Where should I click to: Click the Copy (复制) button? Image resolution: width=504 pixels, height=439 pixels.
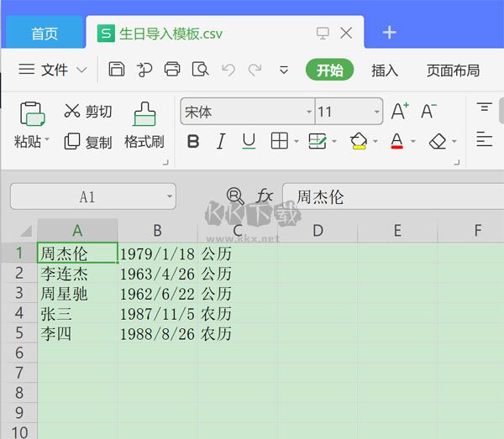pyautogui.click(x=87, y=142)
